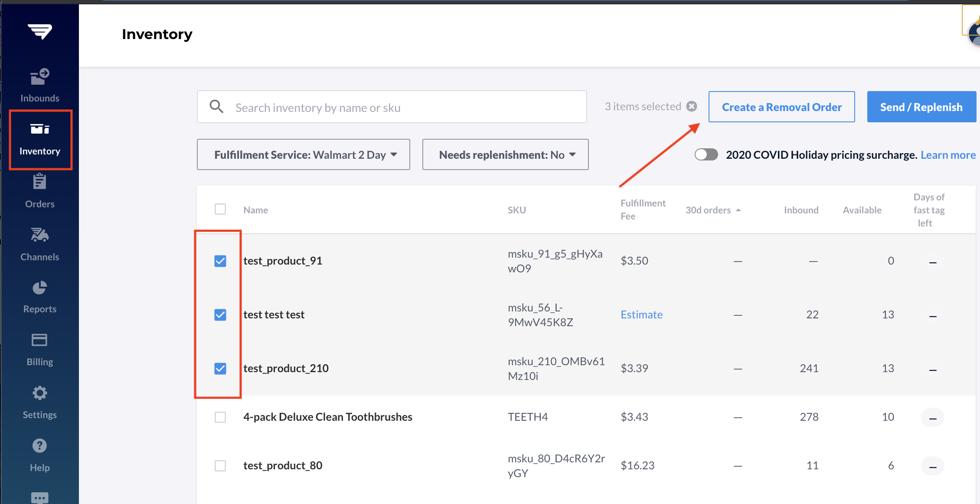Viewport: 980px width, 504px height.
Task: Uncheck the test_product_91 checkbox
Action: [x=220, y=261]
